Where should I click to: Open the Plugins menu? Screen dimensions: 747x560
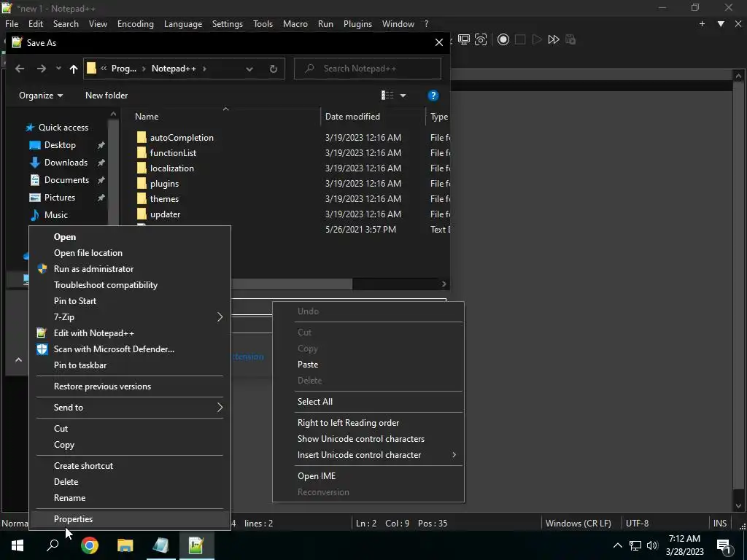click(357, 24)
